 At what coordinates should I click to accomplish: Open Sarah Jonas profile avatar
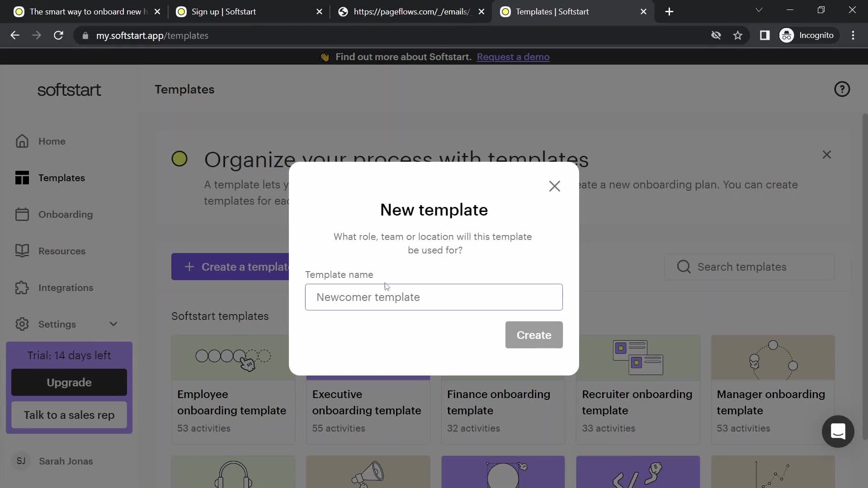tap(21, 461)
